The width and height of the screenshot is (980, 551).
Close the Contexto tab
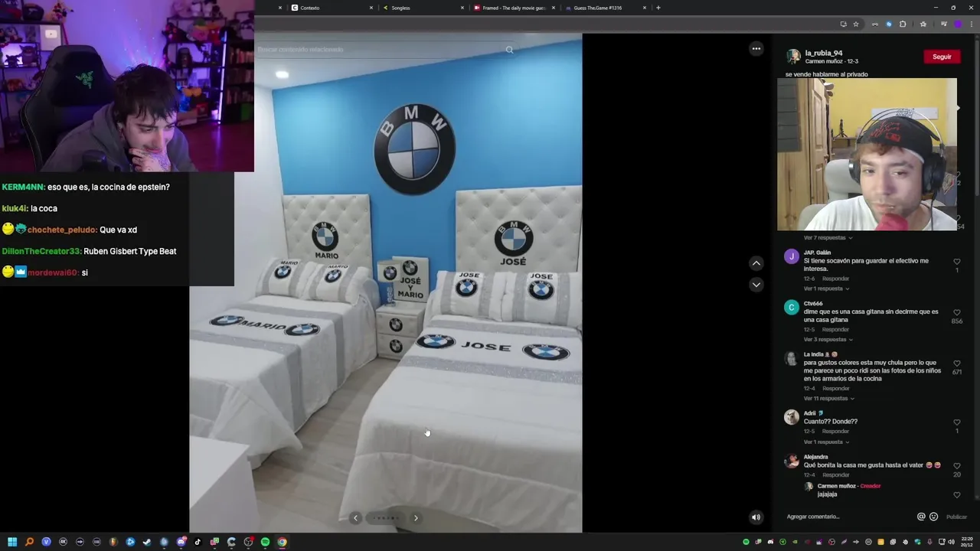[371, 8]
